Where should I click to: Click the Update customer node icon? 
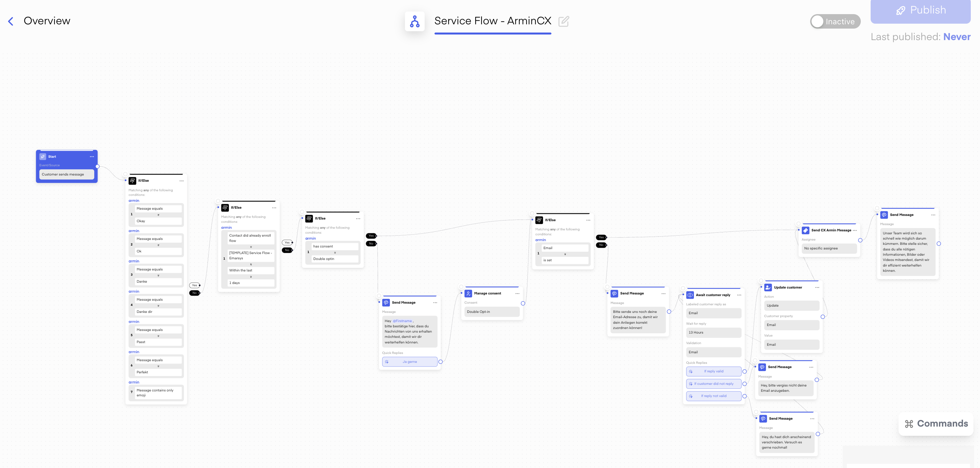[768, 288]
